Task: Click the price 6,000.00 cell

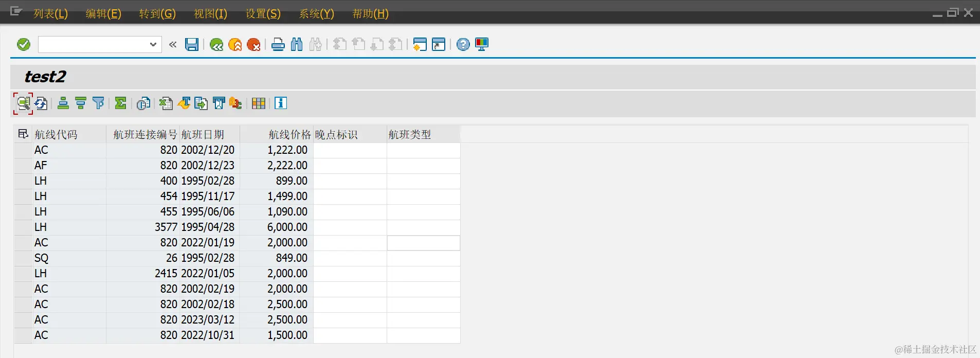Action: [277, 227]
